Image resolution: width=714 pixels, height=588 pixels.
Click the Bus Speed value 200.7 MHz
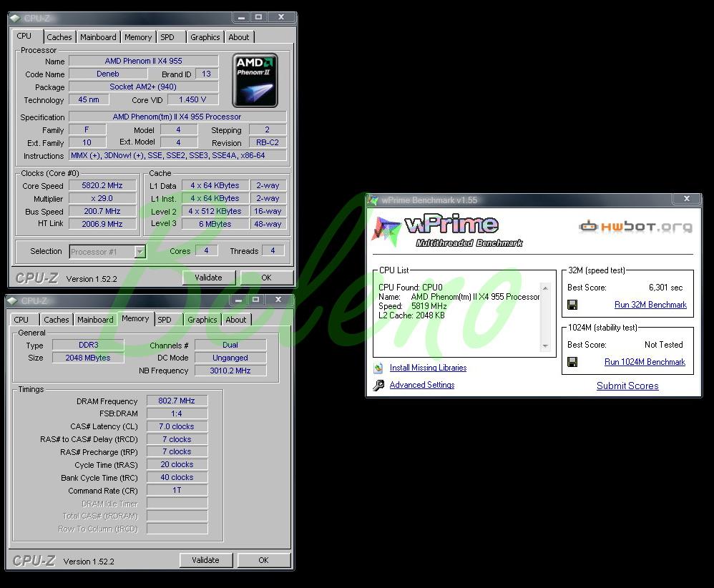(x=102, y=211)
